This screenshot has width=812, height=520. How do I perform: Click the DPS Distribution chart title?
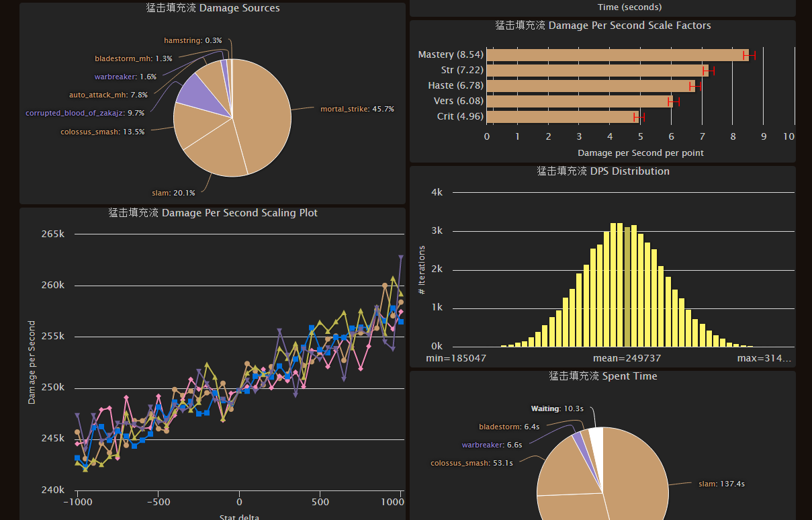[x=603, y=171]
